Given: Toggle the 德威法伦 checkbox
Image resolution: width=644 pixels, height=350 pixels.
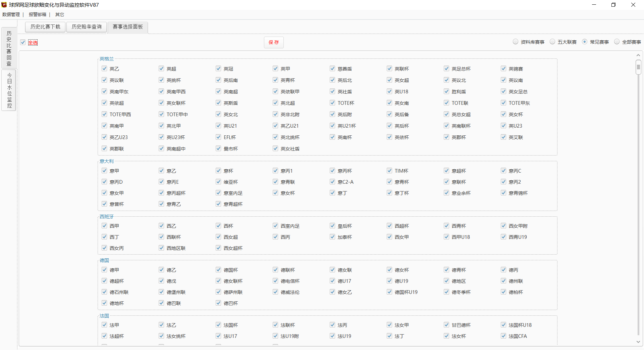Looking at the screenshot, I should 275,292.
